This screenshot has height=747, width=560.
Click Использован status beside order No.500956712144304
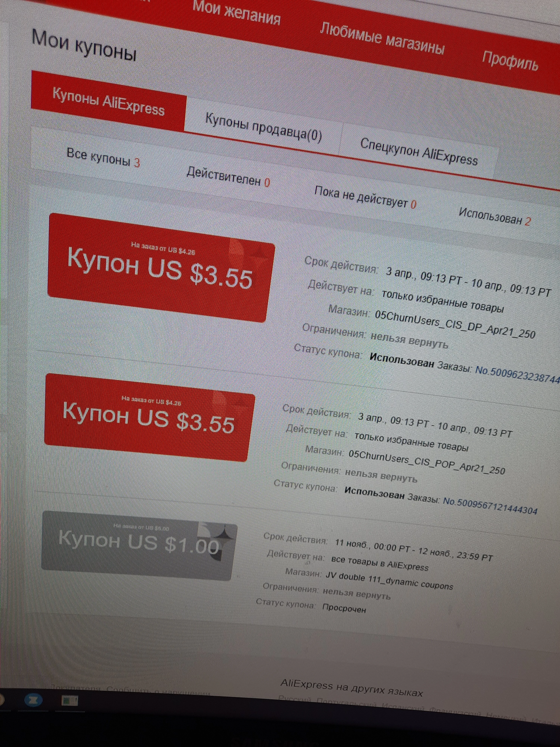click(374, 493)
